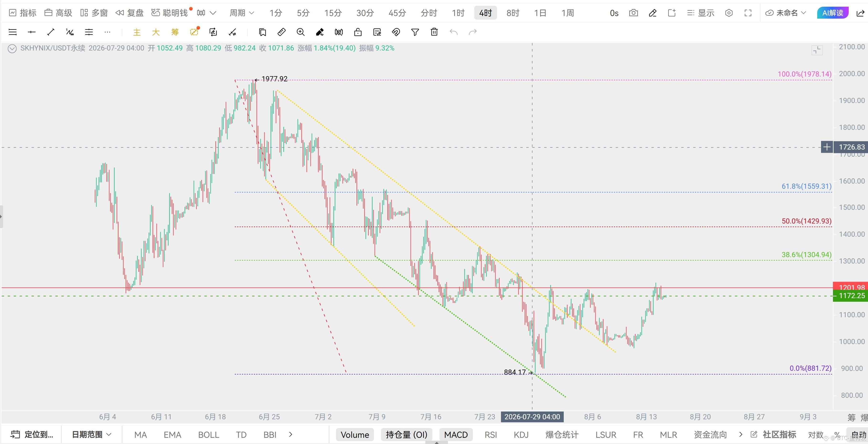This screenshot has height=444, width=868.
Task: Add a new chart window icon
Action: [672, 13]
